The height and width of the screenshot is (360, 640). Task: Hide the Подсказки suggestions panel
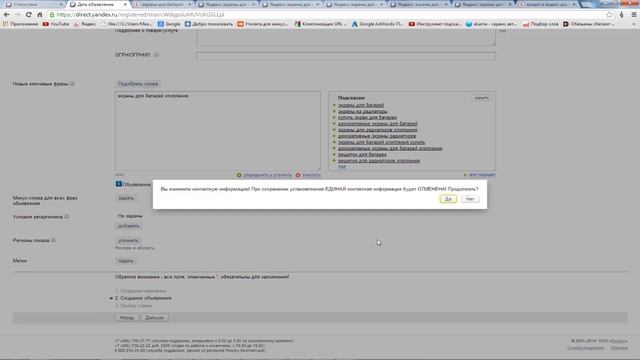[482, 98]
